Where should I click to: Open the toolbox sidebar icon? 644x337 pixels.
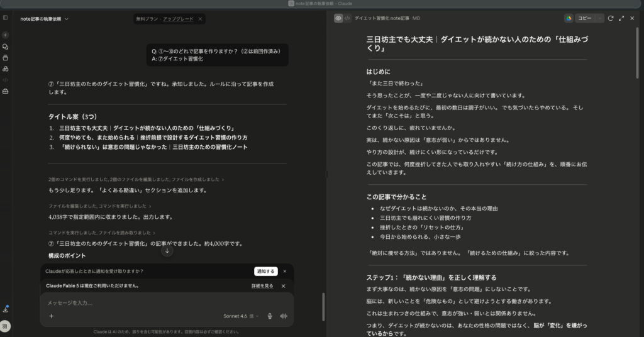(5, 91)
